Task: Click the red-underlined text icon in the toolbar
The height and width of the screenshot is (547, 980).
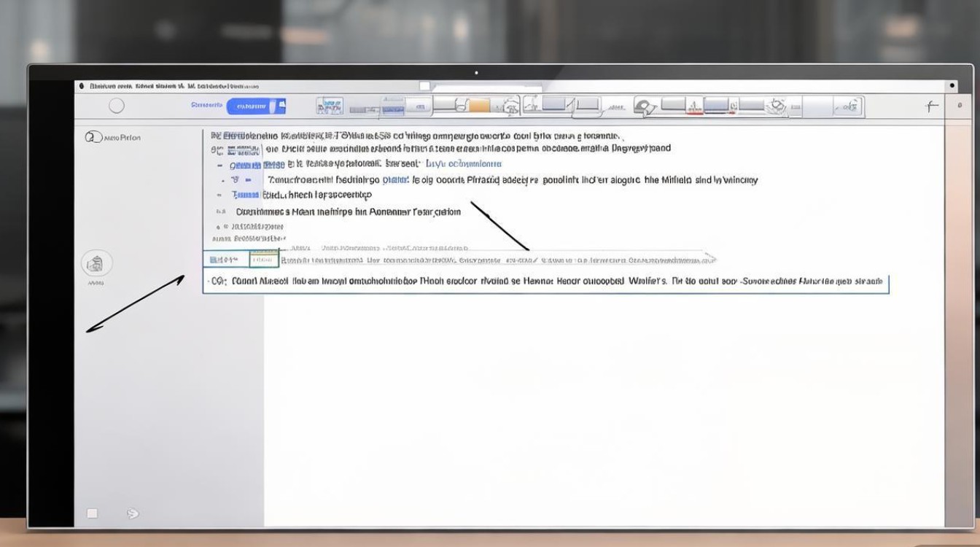Action: tap(693, 106)
